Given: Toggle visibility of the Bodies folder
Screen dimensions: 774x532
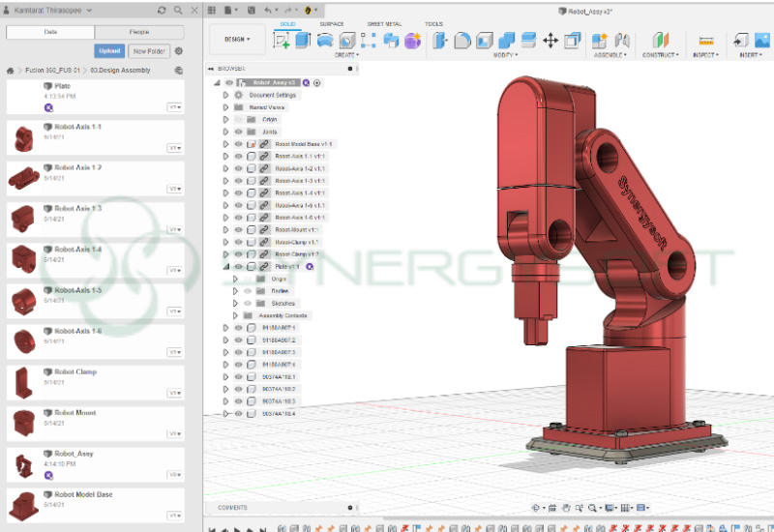Looking at the screenshot, I should click(248, 290).
